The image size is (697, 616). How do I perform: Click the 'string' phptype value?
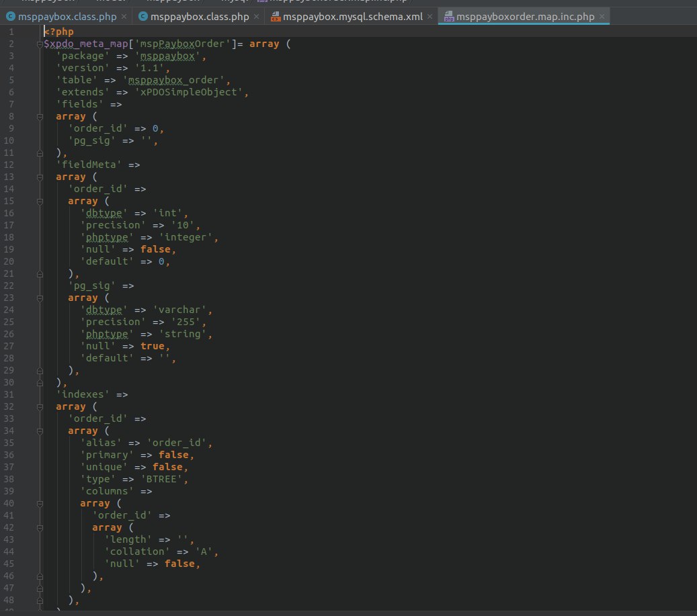[x=182, y=334]
